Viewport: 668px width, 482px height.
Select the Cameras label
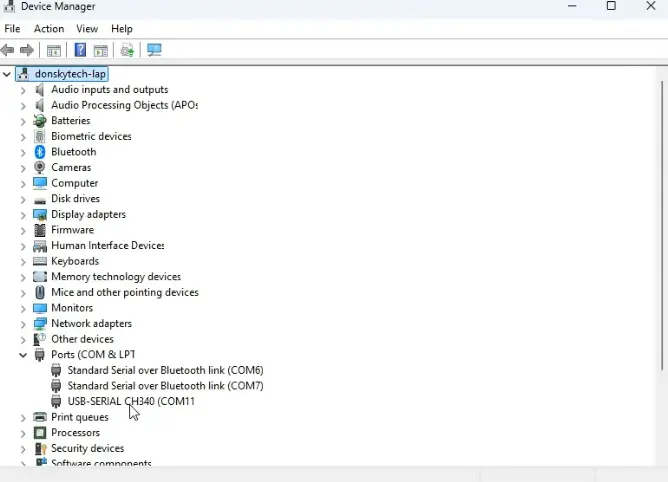click(x=71, y=167)
